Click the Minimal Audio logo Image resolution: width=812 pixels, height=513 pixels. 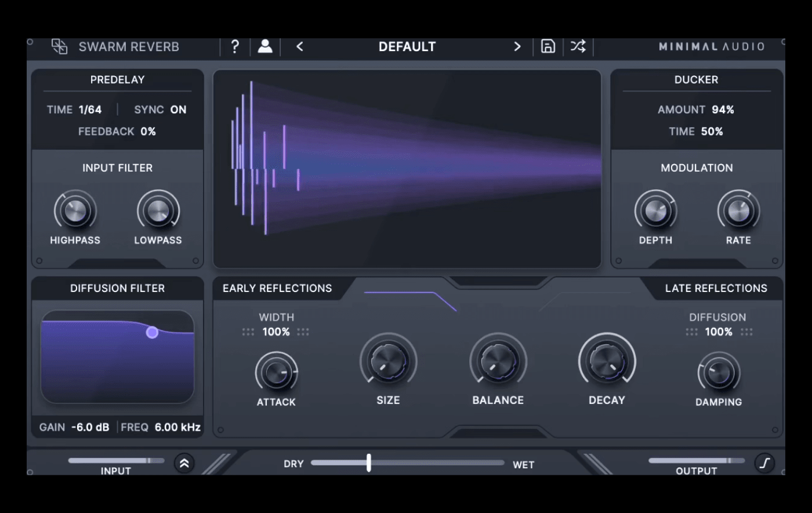pos(712,47)
